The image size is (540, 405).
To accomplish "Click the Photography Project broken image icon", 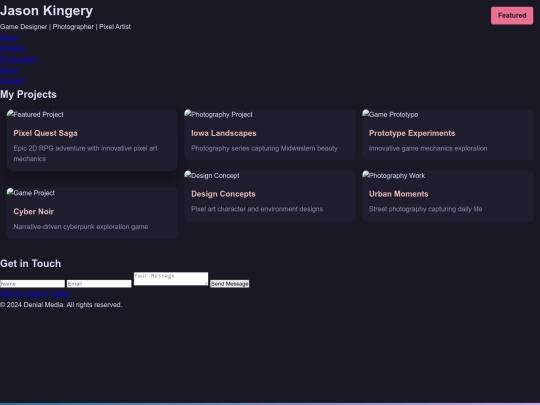I will point(188,114).
